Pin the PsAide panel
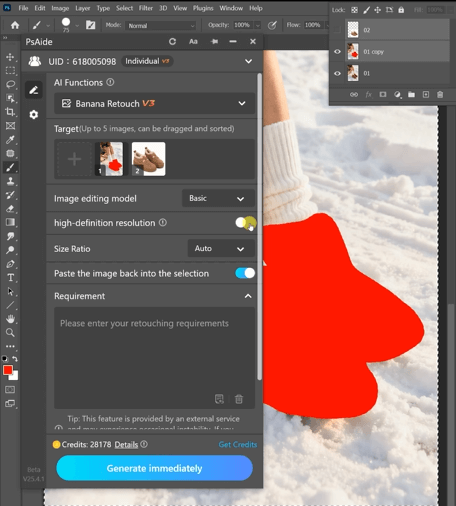 (x=214, y=42)
